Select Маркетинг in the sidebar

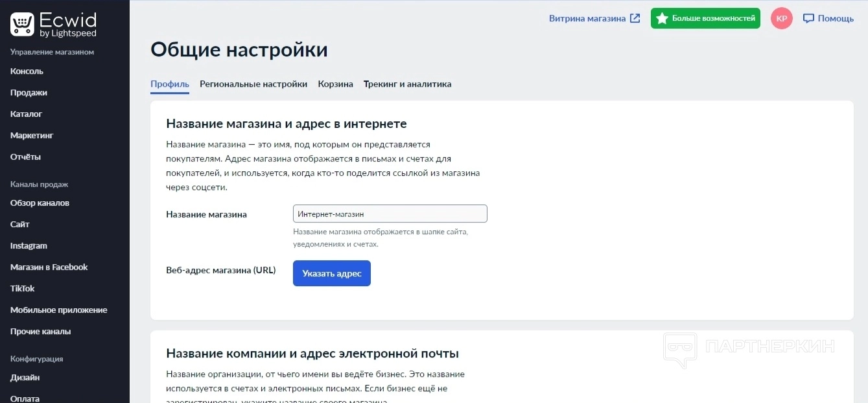tap(32, 135)
